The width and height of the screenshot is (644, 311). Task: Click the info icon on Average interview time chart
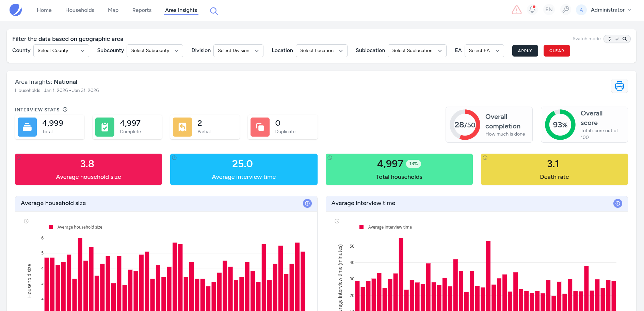click(617, 203)
